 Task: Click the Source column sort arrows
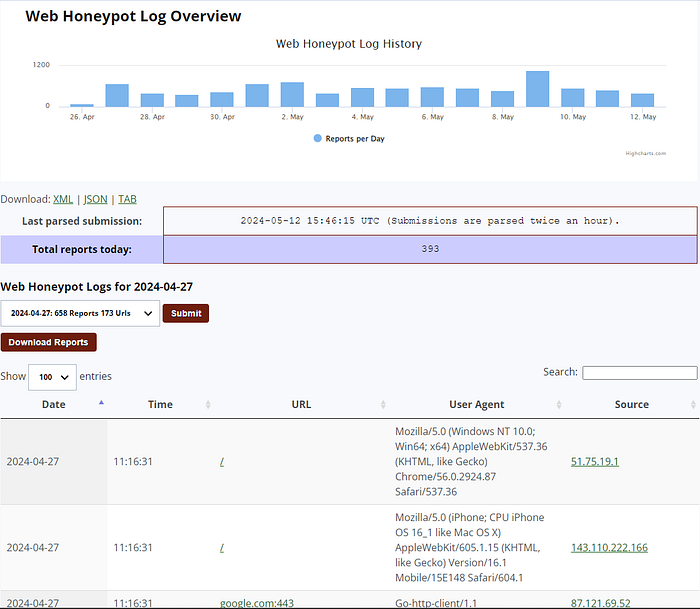pyautogui.click(x=693, y=405)
